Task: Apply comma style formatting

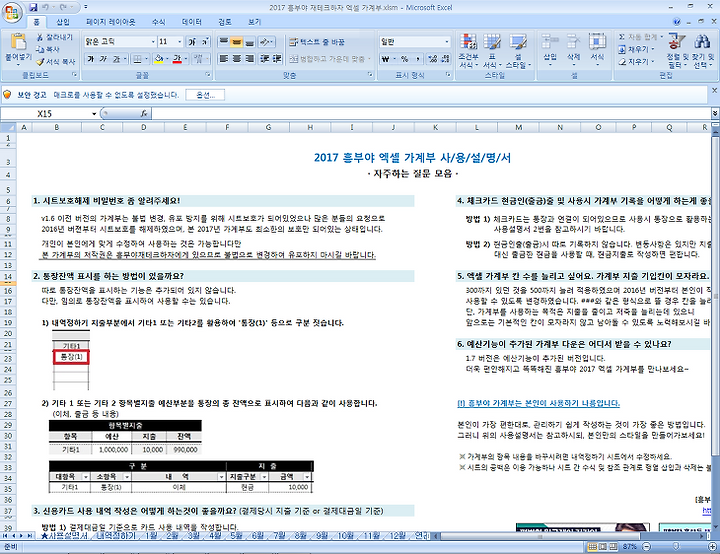Action: click(418, 59)
